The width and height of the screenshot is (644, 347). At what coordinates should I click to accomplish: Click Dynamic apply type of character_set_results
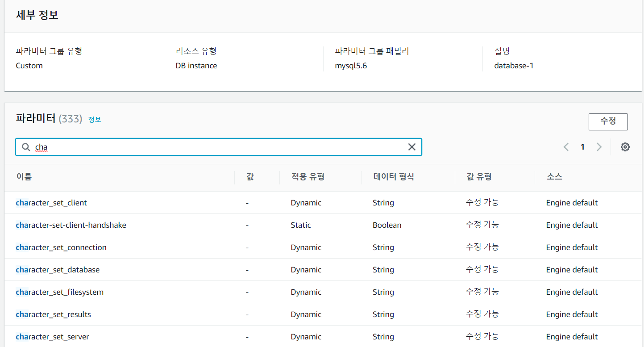(306, 314)
